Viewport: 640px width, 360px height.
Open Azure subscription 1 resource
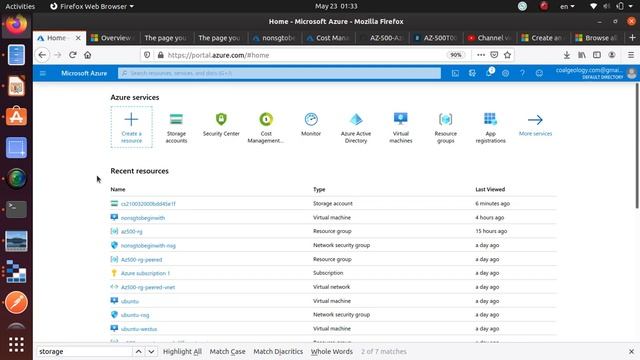(x=145, y=273)
